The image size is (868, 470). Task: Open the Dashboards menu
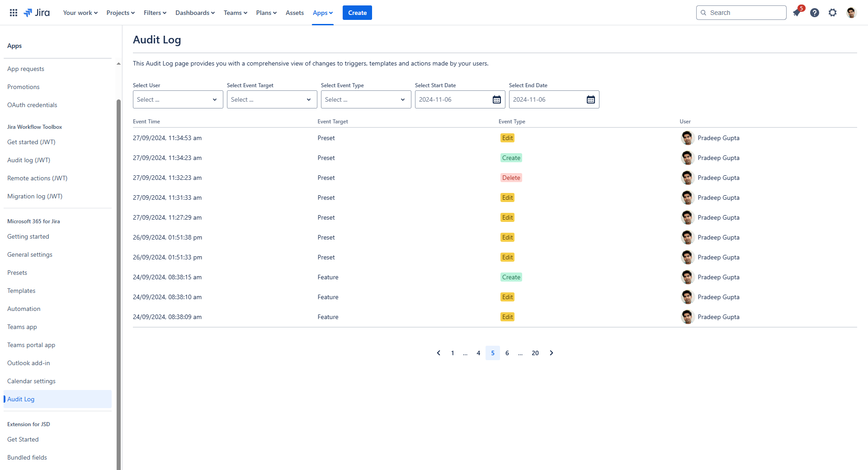point(195,13)
